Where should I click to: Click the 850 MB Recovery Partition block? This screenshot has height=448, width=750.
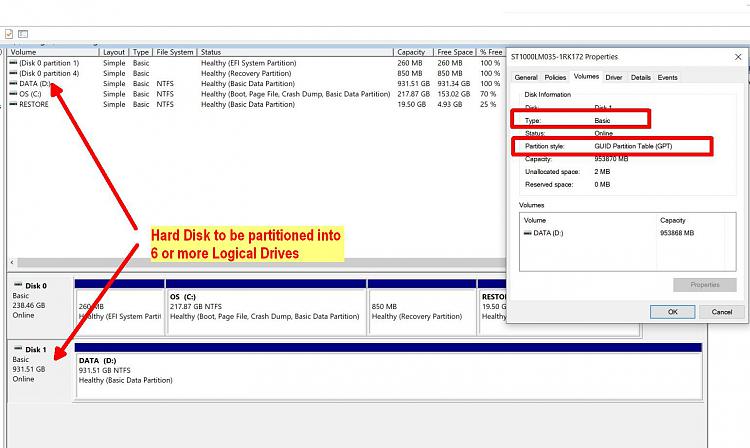point(422,307)
